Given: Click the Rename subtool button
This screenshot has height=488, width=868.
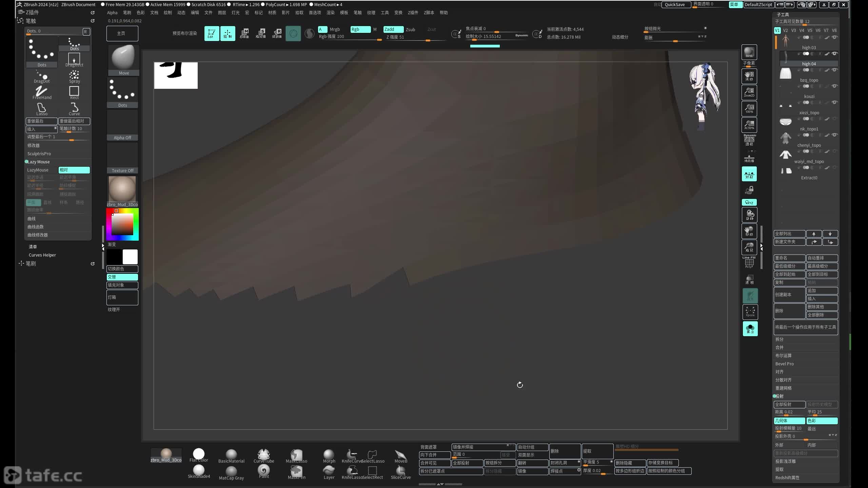Looking at the screenshot, I should pyautogui.click(x=789, y=258).
